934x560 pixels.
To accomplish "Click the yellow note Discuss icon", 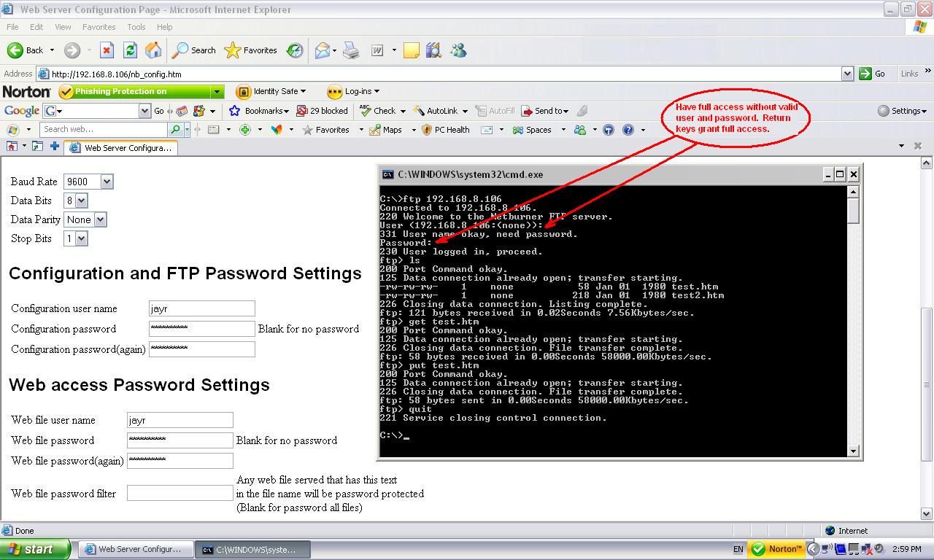I will 412,50.
